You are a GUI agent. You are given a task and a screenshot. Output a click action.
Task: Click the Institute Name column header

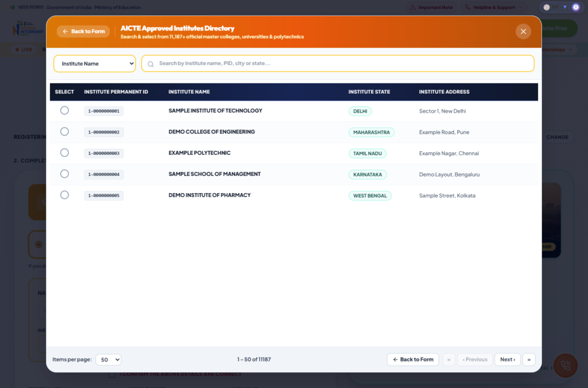click(189, 92)
